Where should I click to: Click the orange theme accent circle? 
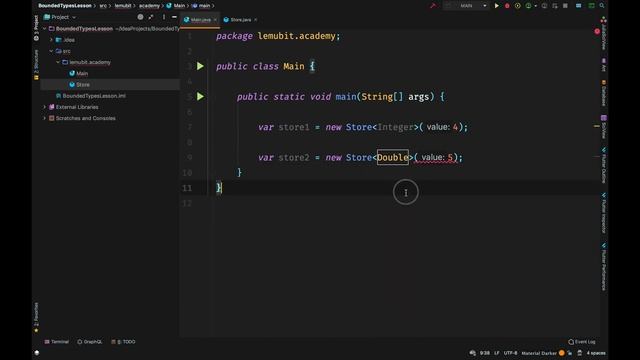(562, 353)
